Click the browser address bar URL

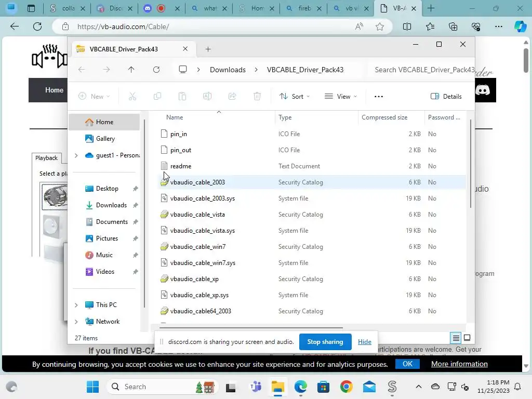pos(123,26)
